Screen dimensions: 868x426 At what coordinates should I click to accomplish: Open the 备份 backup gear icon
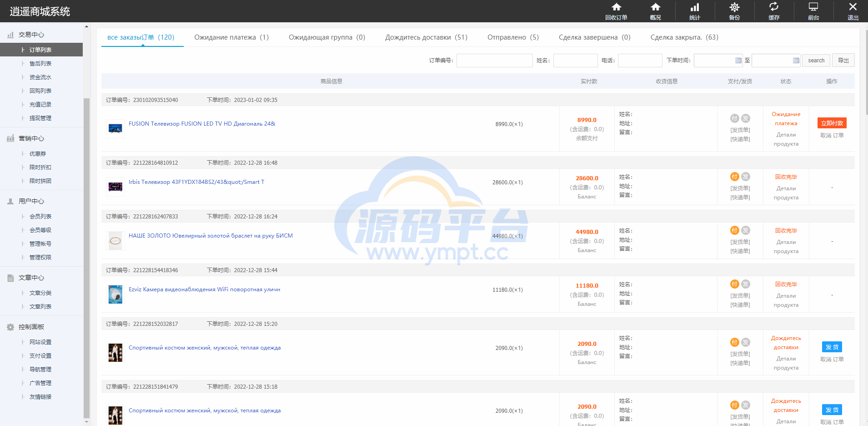[734, 7]
